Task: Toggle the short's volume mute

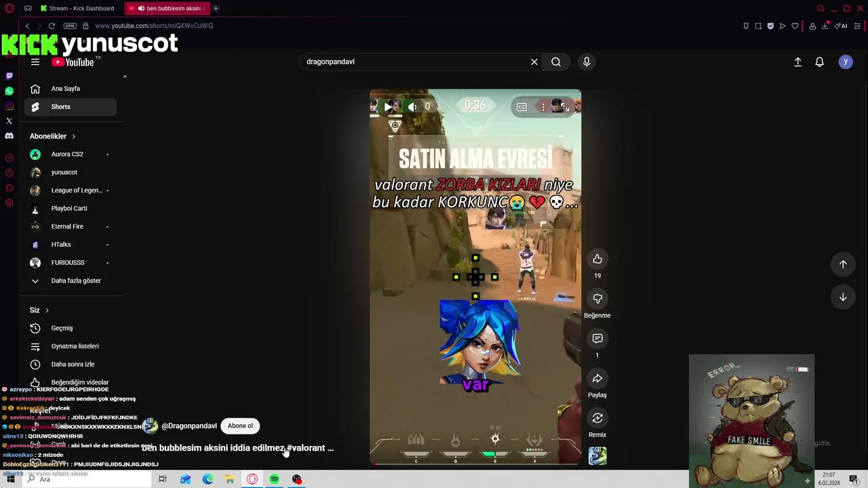Action: [x=412, y=106]
